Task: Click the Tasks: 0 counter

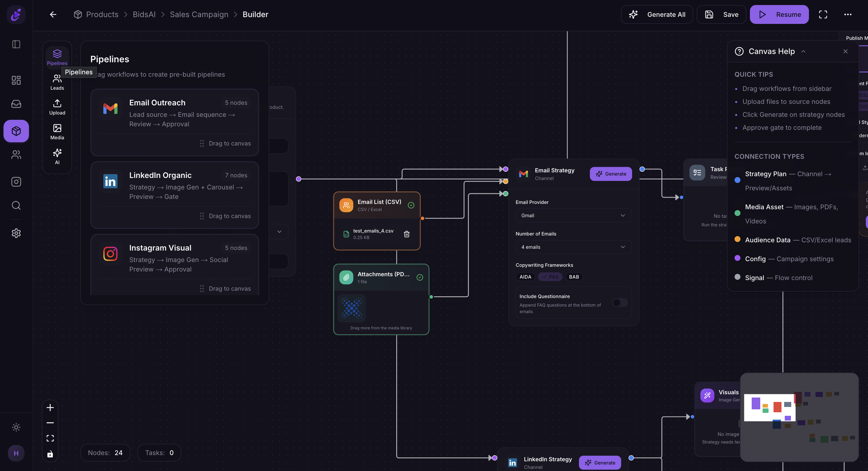Action: point(159,453)
